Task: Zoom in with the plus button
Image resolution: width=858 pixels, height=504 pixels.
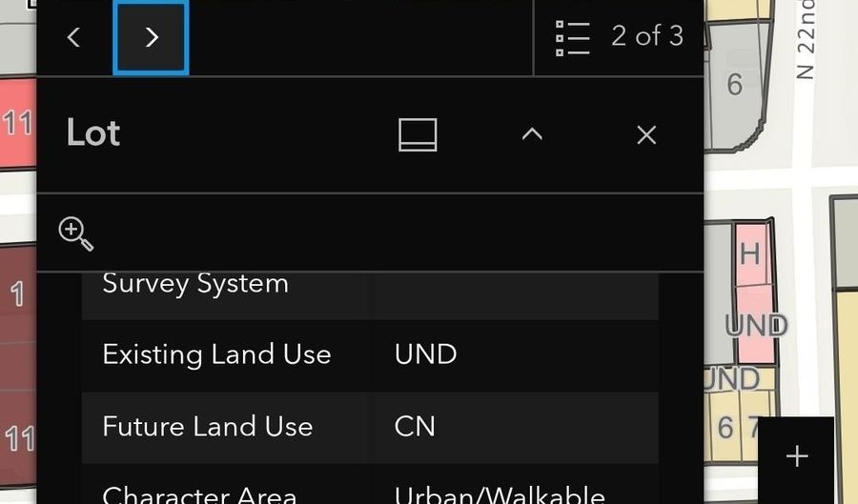Action: tap(796, 456)
